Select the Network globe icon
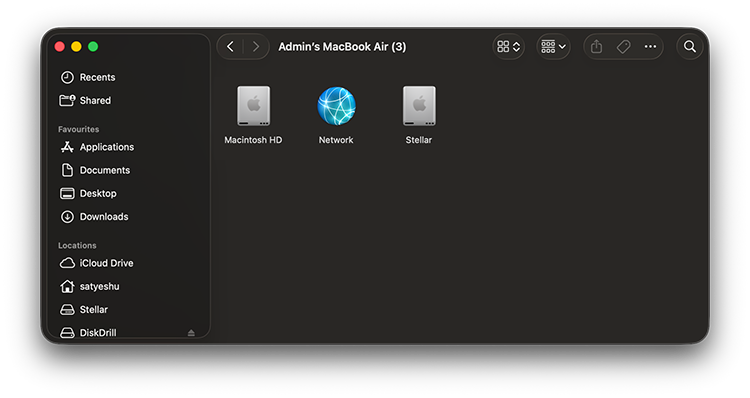750x398 pixels. 336,106
